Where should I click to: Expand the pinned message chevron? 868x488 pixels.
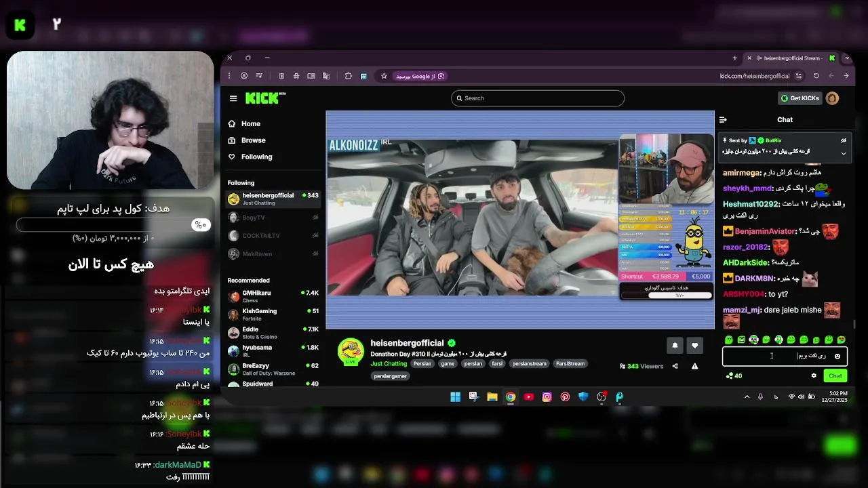point(844,153)
